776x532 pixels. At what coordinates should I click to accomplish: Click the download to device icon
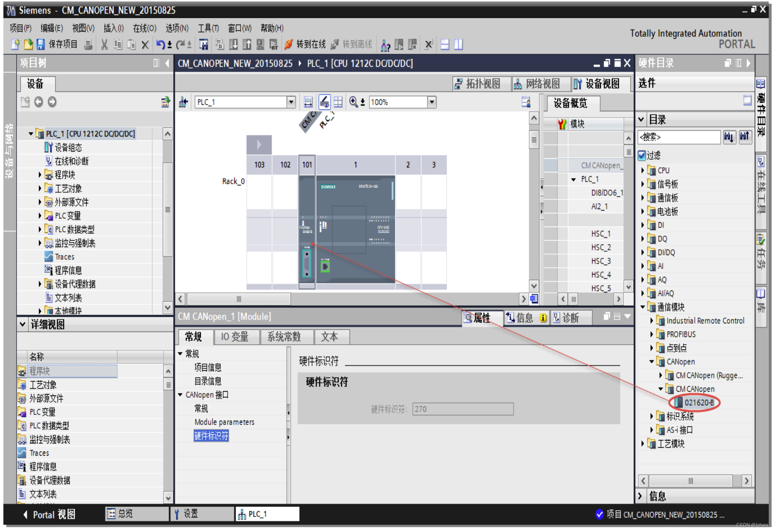point(233,45)
